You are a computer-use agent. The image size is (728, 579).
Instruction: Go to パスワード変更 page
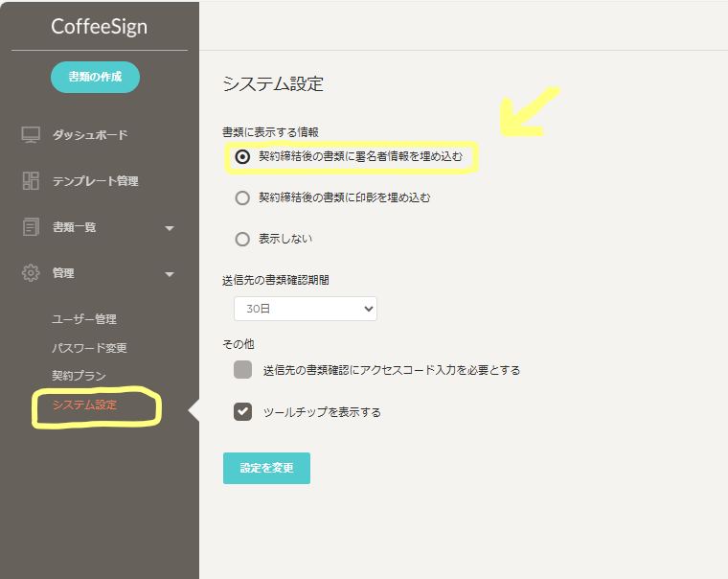tap(89, 348)
